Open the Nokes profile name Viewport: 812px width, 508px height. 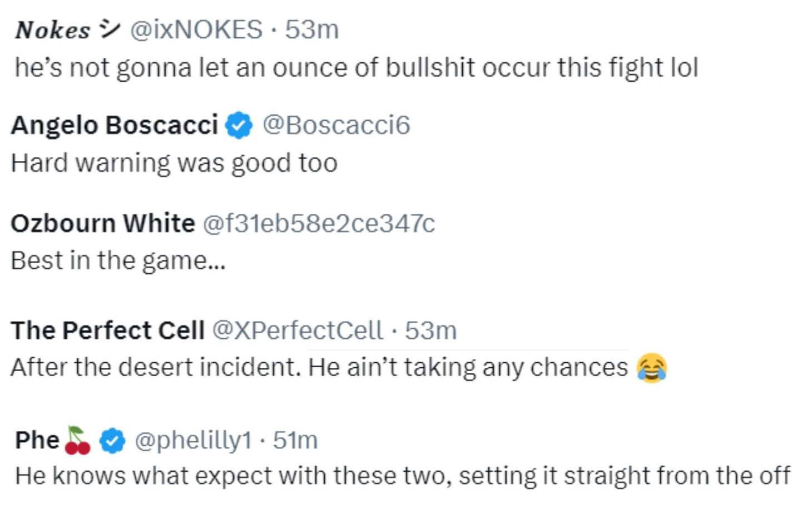click(x=52, y=30)
